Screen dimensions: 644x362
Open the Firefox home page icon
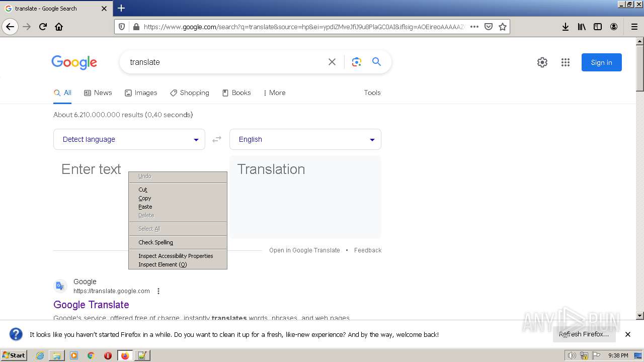pyautogui.click(x=59, y=27)
